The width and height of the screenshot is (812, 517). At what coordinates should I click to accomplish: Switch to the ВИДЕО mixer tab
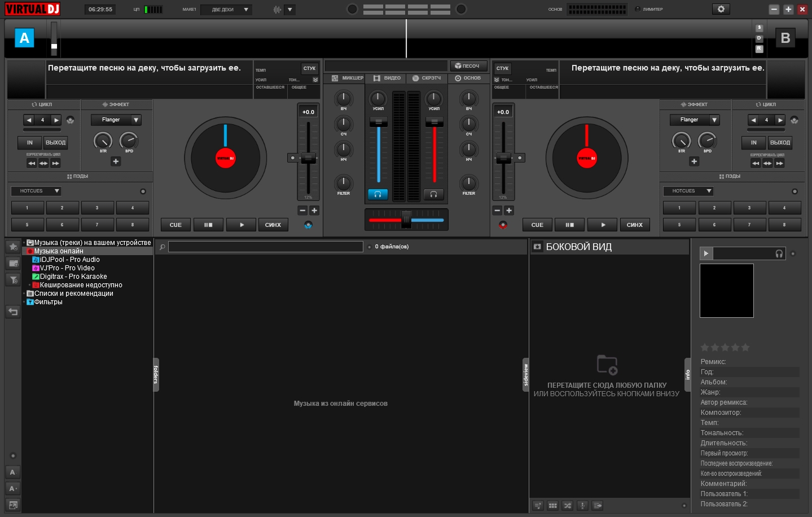click(x=387, y=78)
